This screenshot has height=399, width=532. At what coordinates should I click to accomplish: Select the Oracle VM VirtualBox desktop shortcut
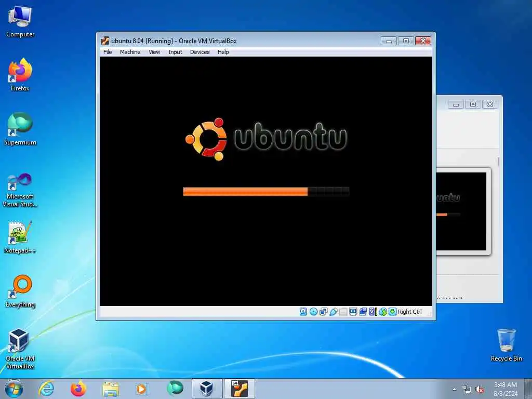(20, 349)
